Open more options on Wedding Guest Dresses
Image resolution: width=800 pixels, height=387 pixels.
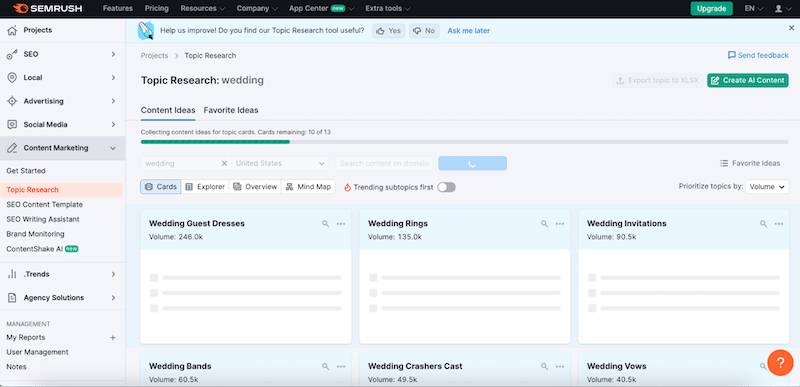click(341, 224)
